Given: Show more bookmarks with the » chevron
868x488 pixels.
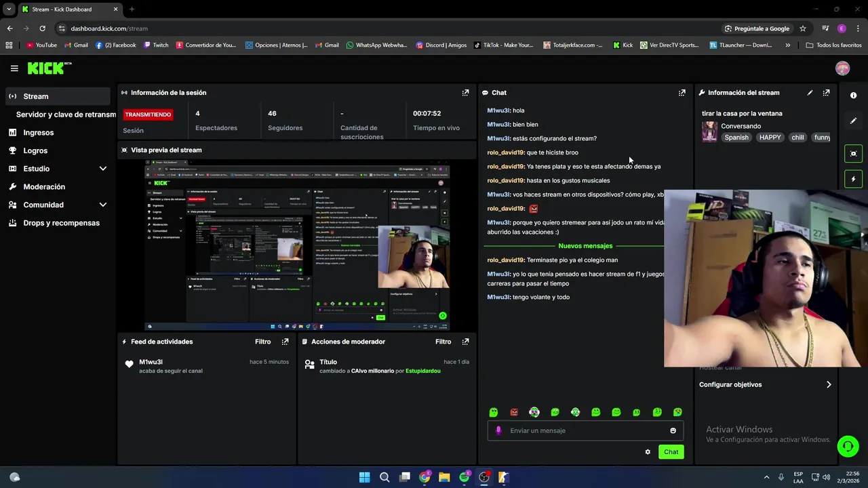Looking at the screenshot, I should 787,45.
